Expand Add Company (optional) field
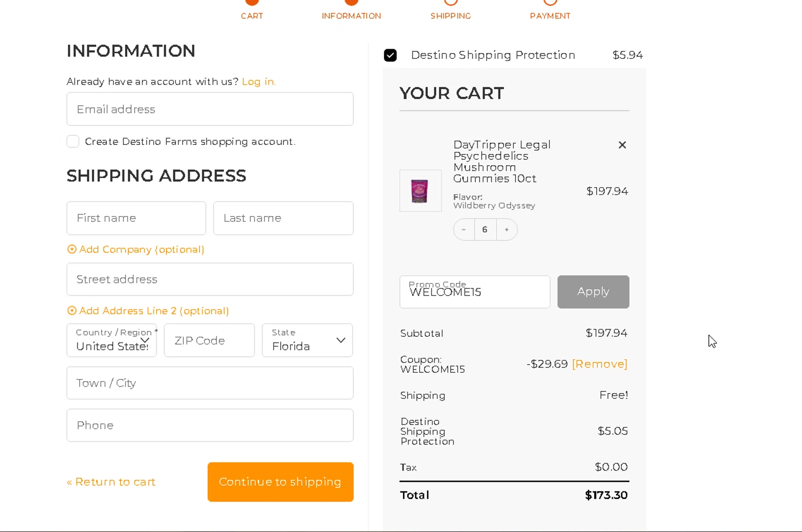 [x=136, y=249]
